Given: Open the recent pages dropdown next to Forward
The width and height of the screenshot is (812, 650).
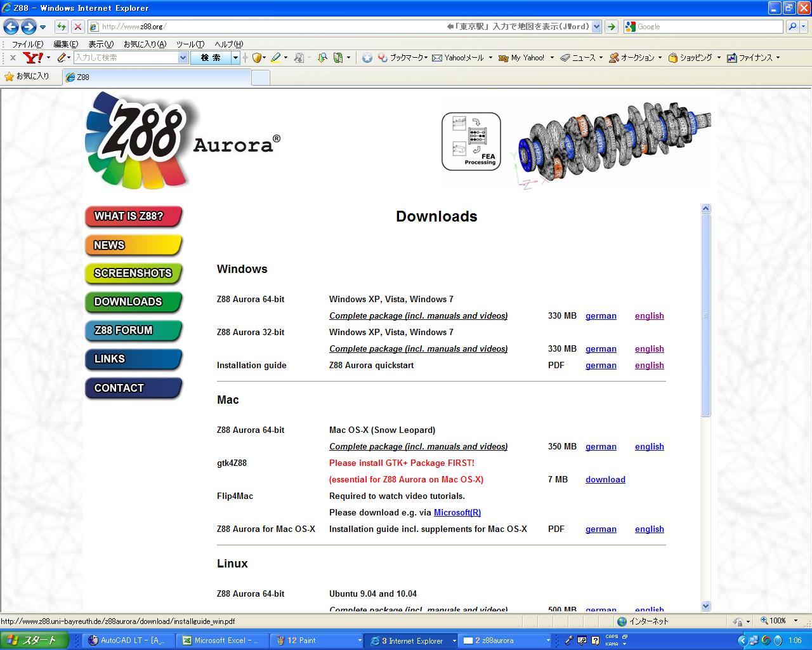Looking at the screenshot, I should [43, 27].
